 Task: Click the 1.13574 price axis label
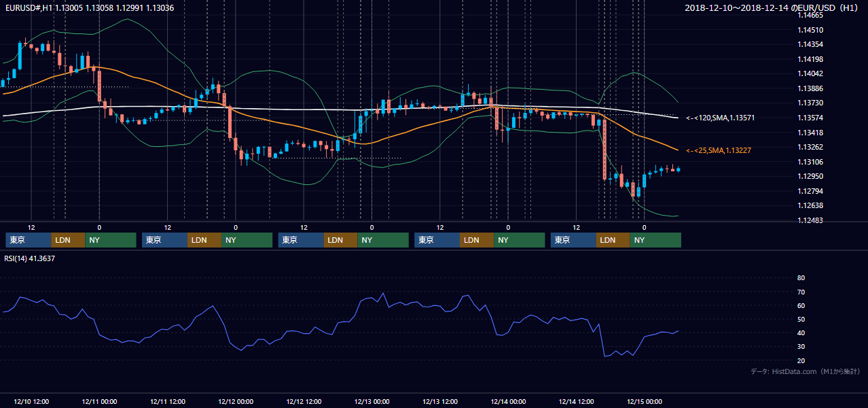click(x=810, y=118)
